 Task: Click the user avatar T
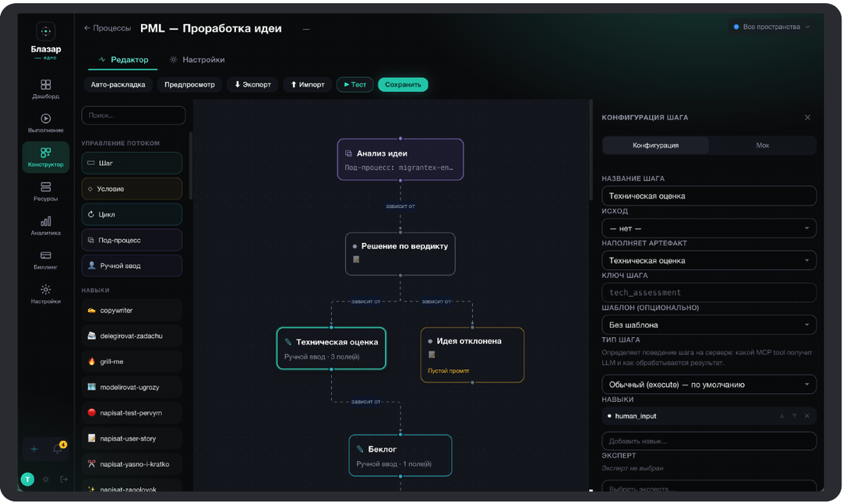tap(27, 479)
